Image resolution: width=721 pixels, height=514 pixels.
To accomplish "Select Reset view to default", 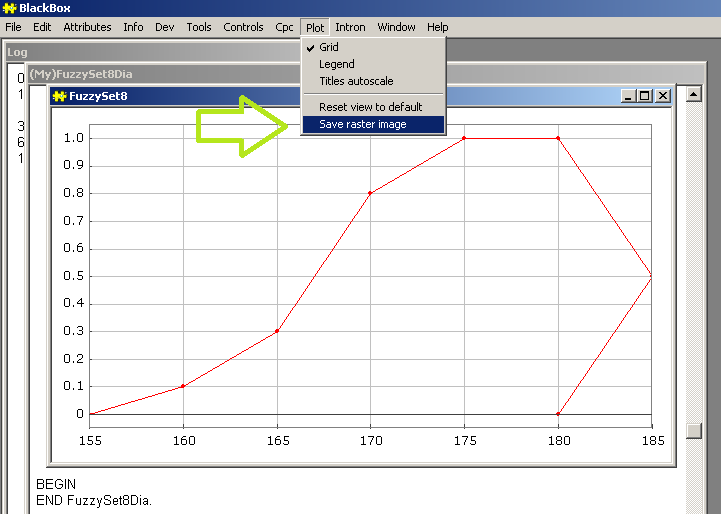I will (x=370, y=107).
